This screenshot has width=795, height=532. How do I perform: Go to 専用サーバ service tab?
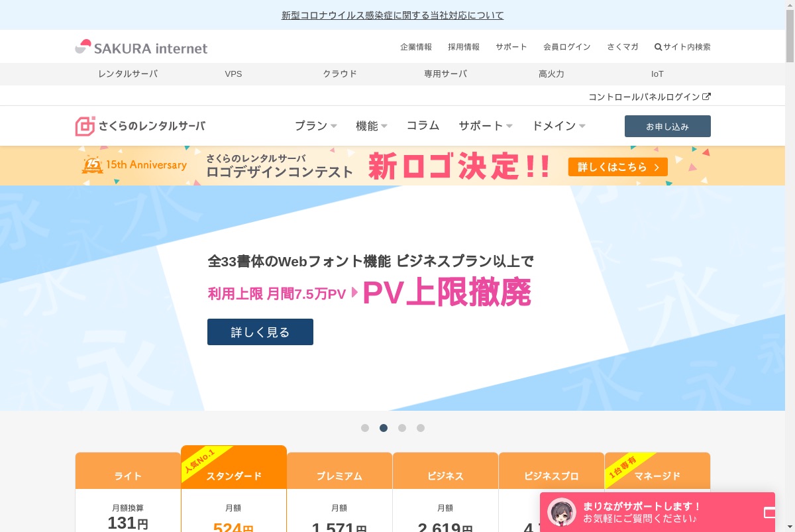[446, 74]
